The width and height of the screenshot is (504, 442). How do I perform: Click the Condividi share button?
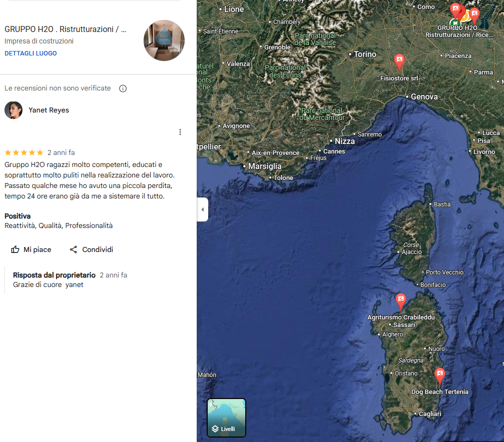click(91, 249)
